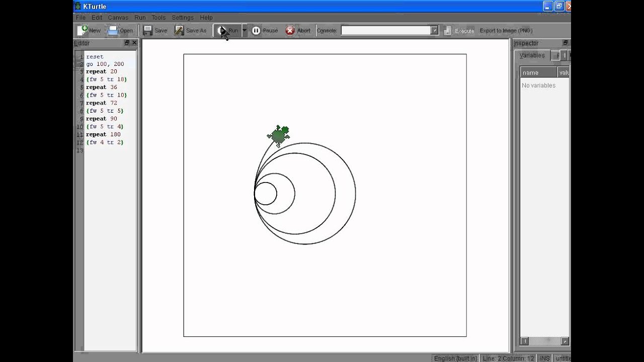Open the File menu

pos(80,18)
